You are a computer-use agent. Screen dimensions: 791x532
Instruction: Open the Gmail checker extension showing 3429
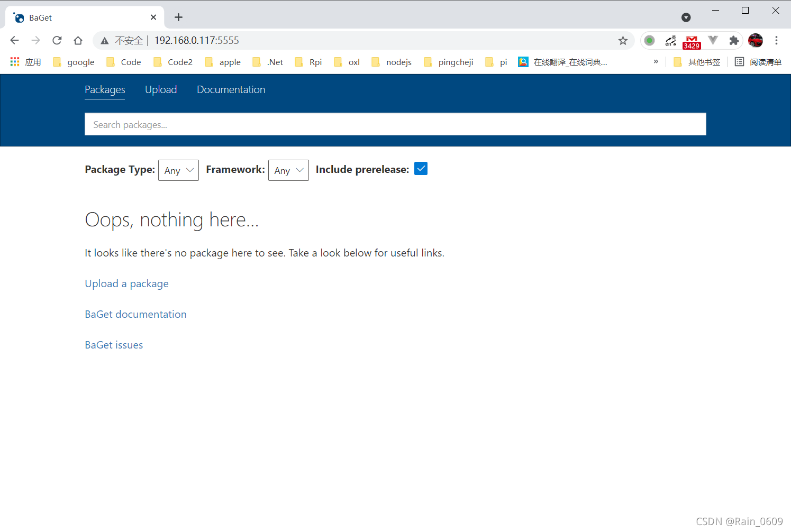pyautogui.click(x=692, y=42)
